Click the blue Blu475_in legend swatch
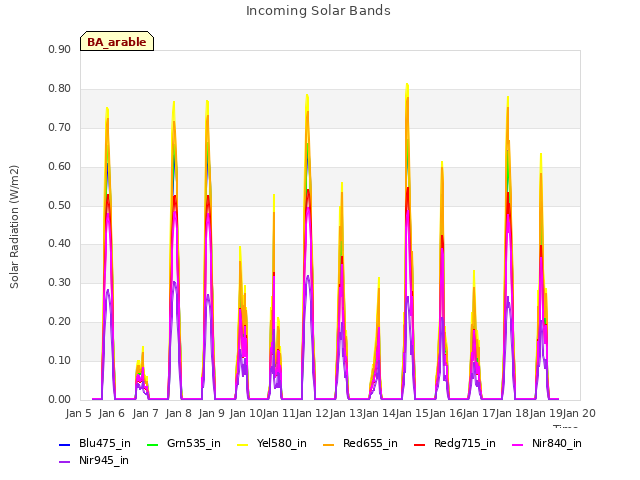 click(65, 444)
